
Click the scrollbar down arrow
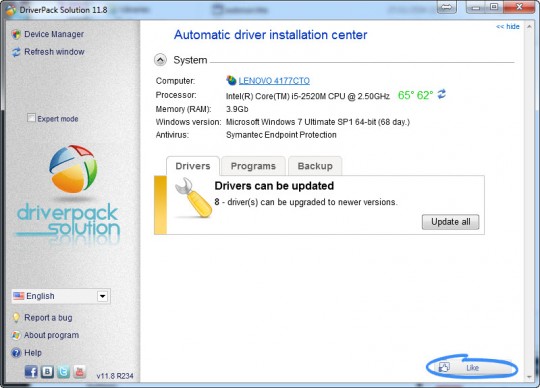[529, 377]
